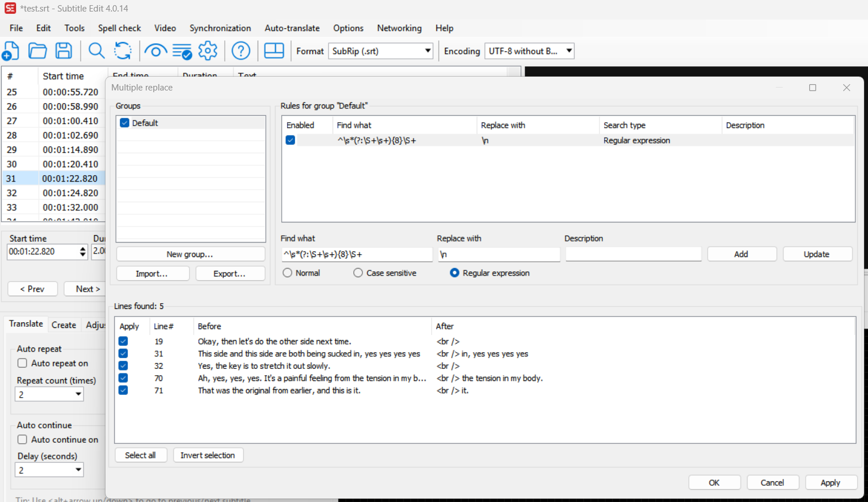Open Find with the magnifier icon

96,51
